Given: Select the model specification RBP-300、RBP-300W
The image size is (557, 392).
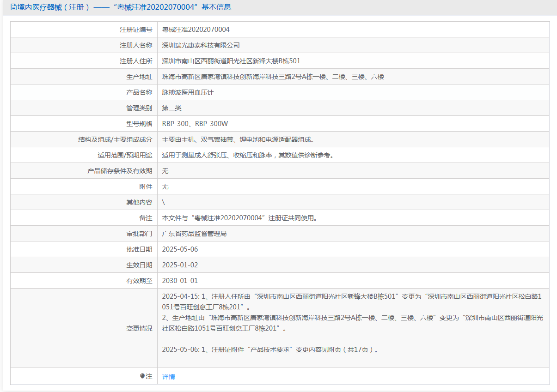Looking at the screenshot, I should click(195, 124).
